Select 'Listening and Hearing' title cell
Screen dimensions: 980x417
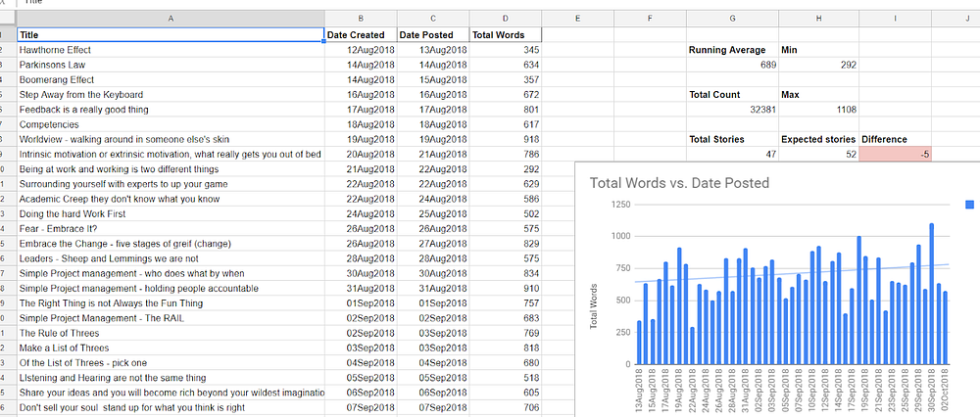[x=171, y=378]
